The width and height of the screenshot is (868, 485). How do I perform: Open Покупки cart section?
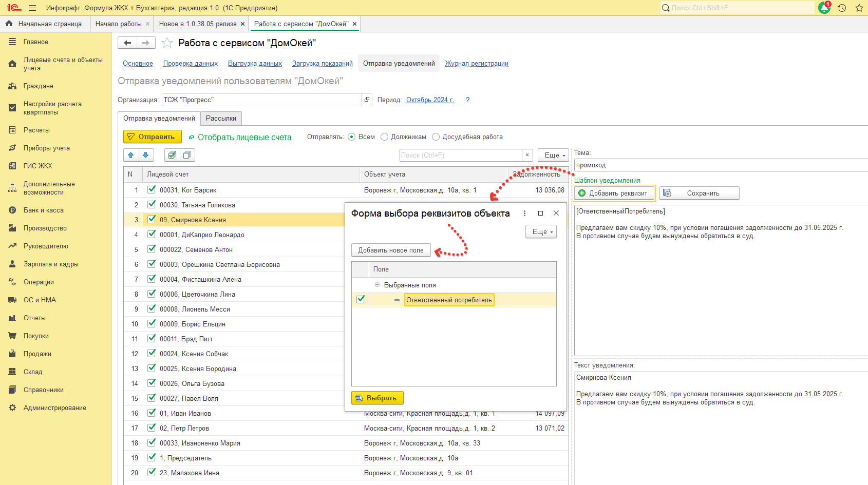pyautogui.click(x=55, y=336)
